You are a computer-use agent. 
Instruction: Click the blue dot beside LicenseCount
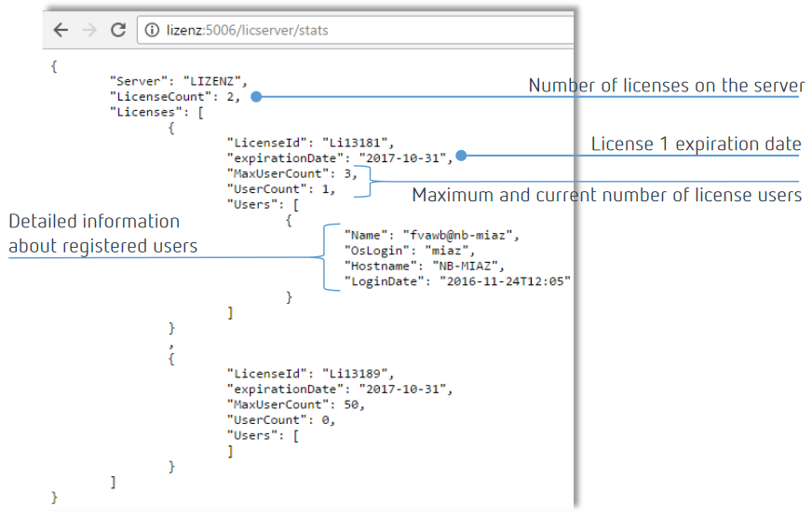[255, 96]
